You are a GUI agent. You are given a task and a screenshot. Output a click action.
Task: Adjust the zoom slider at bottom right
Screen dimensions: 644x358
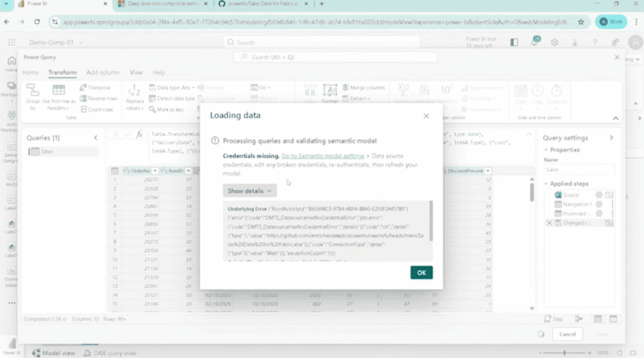pos(564,353)
